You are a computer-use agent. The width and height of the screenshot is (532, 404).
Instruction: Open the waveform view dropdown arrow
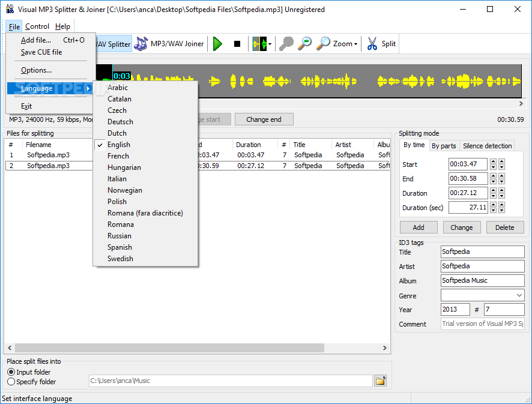click(x=270, y=44)
